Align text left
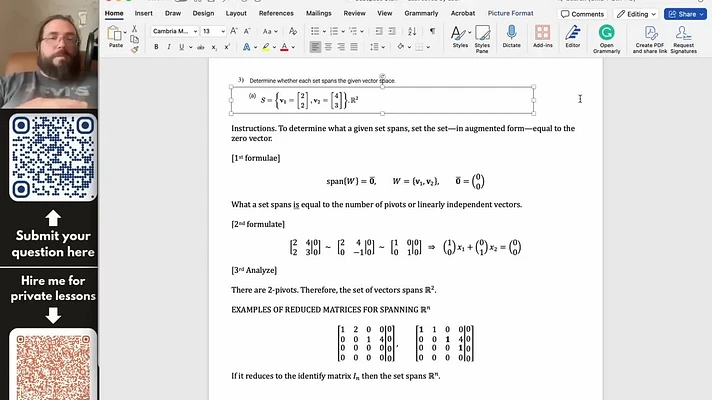 point(315,47)
